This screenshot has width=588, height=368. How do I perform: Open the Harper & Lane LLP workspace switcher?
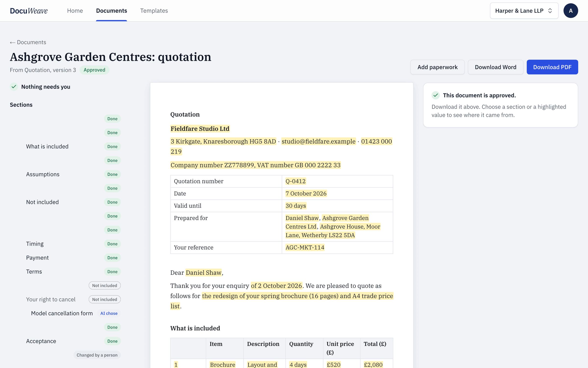click(524, 11)
